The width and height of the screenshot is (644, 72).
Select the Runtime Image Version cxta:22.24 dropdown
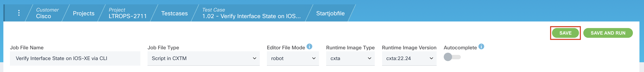click(x=409, y=58)
